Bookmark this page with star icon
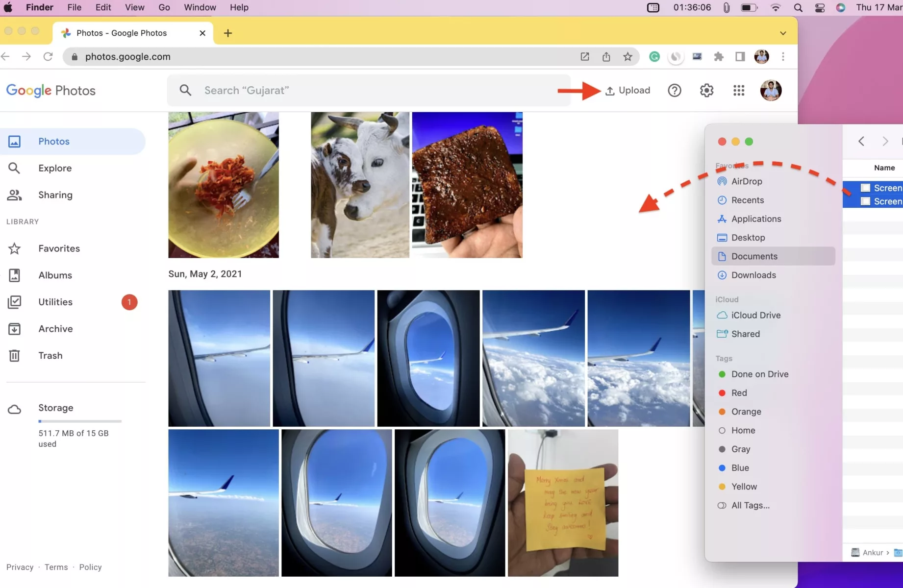 pos(627,57)
